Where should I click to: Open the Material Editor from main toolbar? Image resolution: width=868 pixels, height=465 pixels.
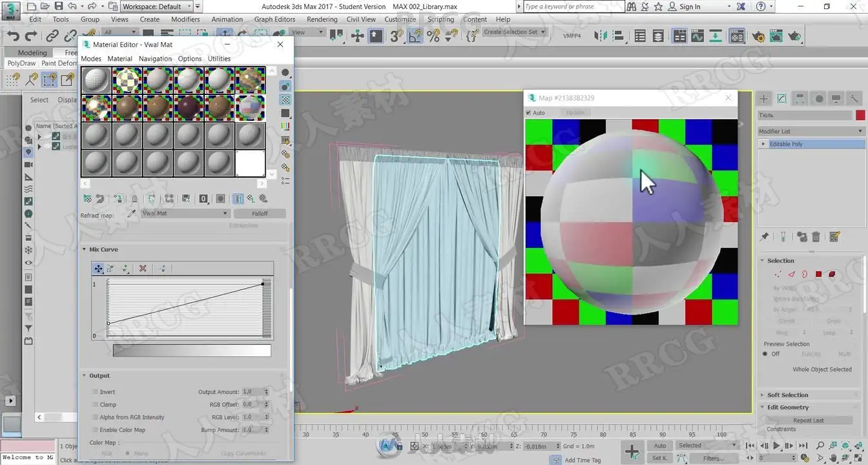click(x=738, y=36)
